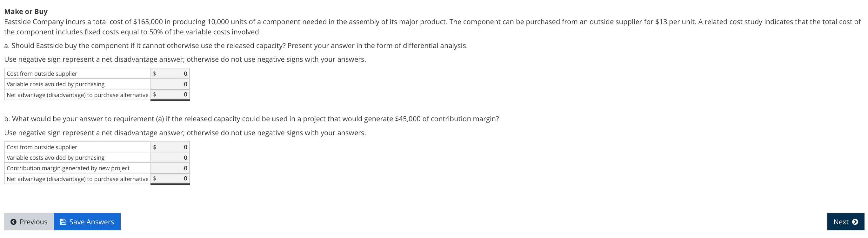Click the Net advantage row label in part a
This screenshot has width=868, height=238.
[77, 95]
